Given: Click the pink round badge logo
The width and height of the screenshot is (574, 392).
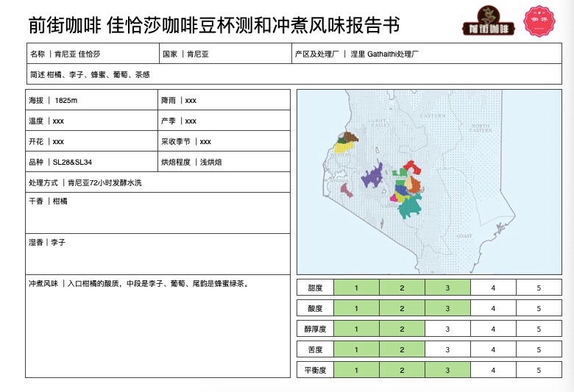Looking at the screenshot, I should point(540,20).
